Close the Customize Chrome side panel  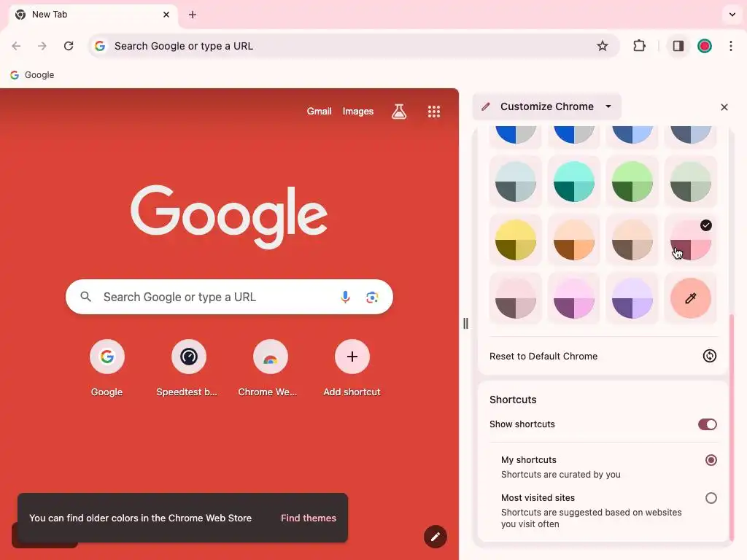(724, 107)
